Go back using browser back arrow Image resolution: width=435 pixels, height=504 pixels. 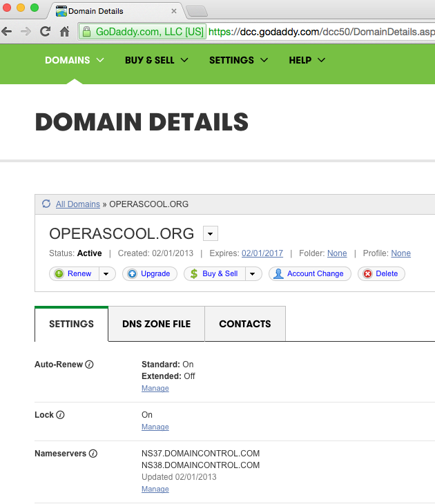coord(8,31)
